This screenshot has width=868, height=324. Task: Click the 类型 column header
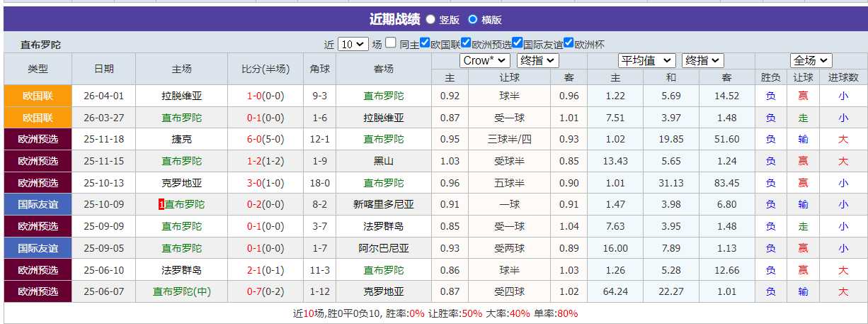tap(38, 69)
